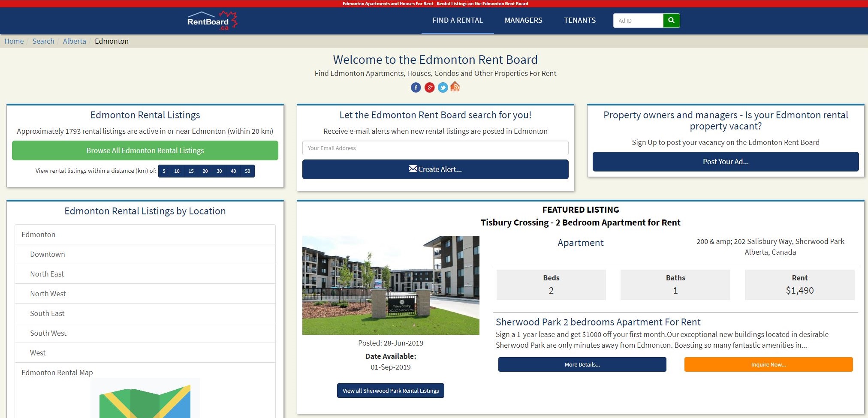Image resolution: width=868 pixels, height=418 pixels.
Task: Click Browse All Edmonton Rental Listings
Action: point(145,150)
